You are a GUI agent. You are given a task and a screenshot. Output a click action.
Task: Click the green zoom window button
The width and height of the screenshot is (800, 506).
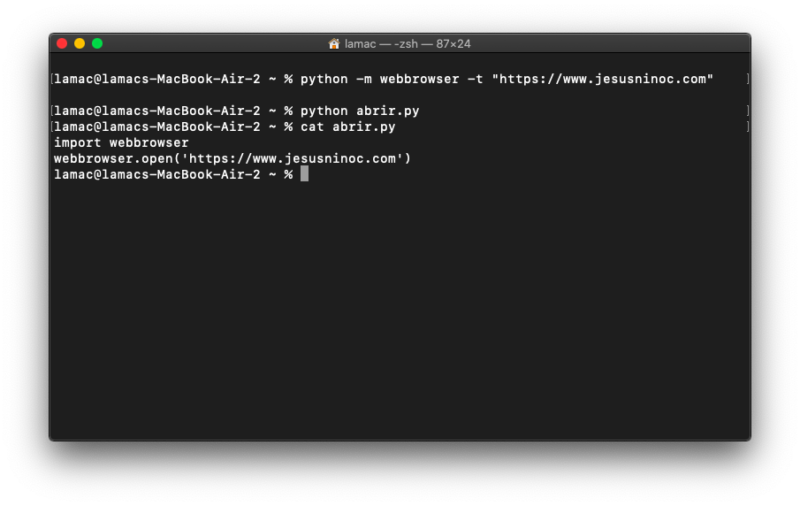pyautogui.click(x=97, y=44)
